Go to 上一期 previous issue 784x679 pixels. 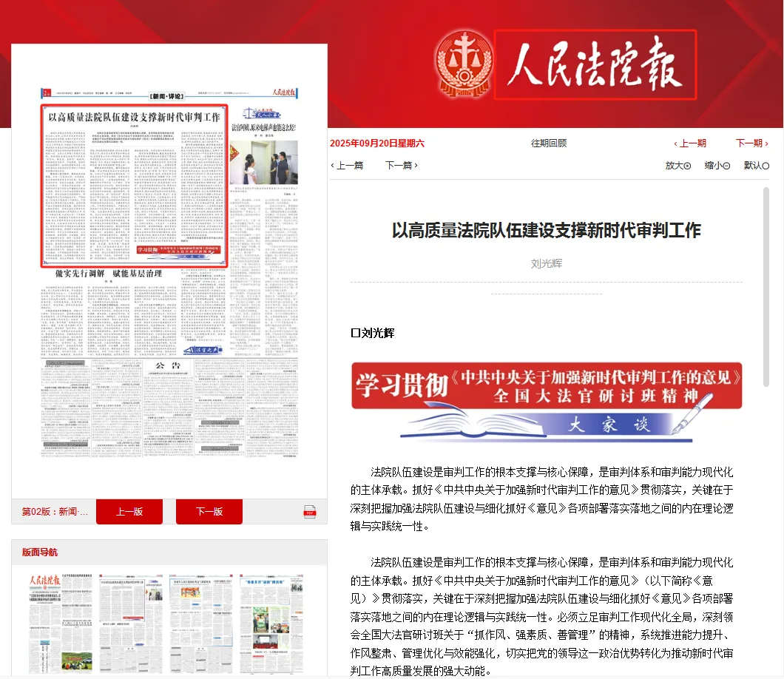690,143
